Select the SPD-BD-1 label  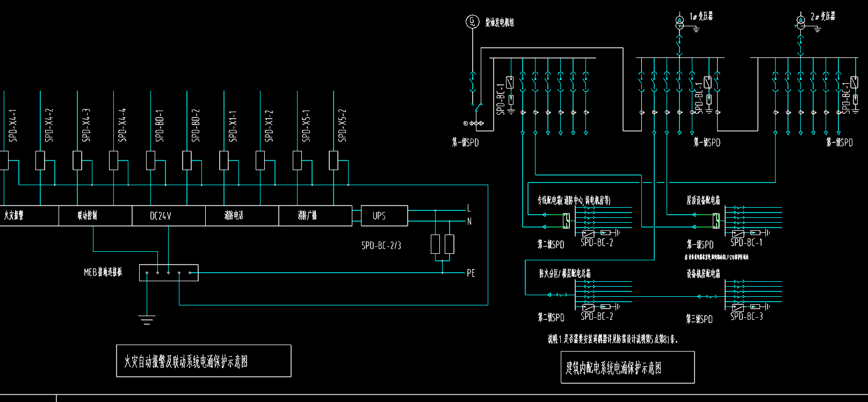tap(160, 126)
